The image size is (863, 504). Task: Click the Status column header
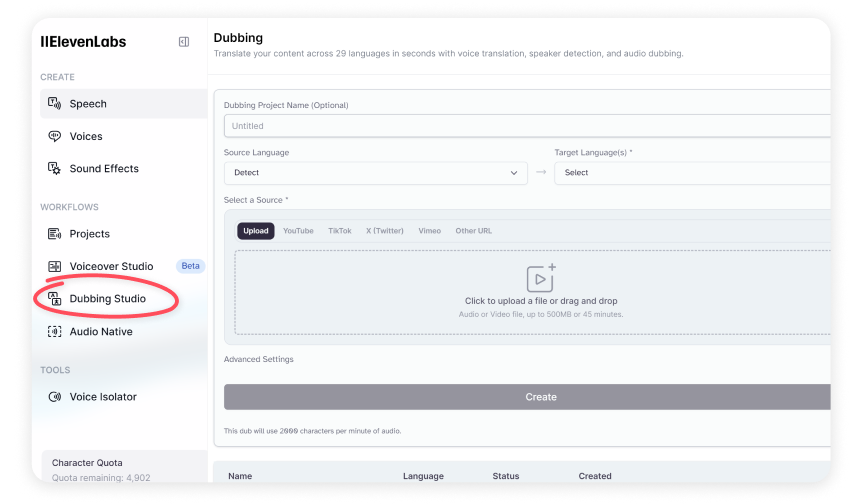pyautogui.click(x=506, y=476)
